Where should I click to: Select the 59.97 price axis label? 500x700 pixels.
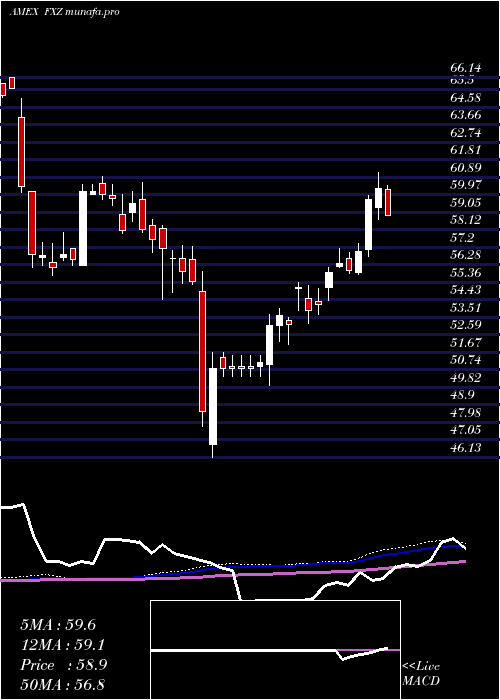tap(466, 185)
